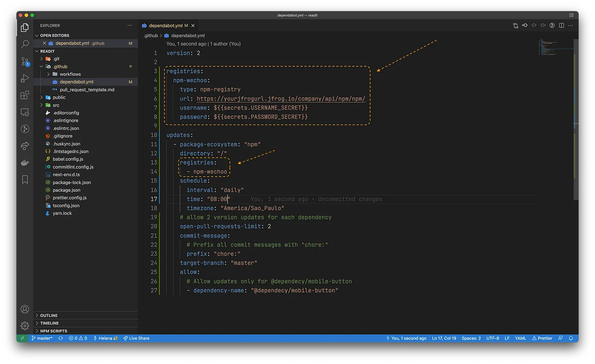The height and width of the screenshot is (364, 595).
Task: Open the Remote Explorer view
Action: pos(25,112)
